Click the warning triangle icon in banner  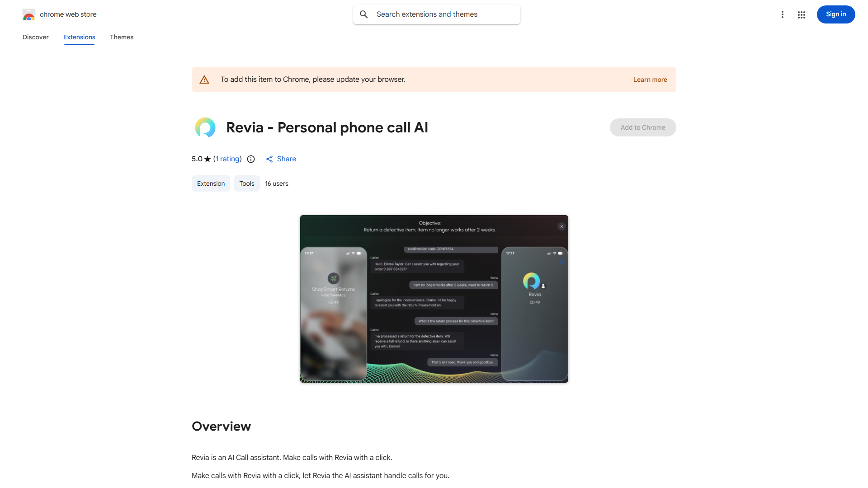(x=204, y=80)
